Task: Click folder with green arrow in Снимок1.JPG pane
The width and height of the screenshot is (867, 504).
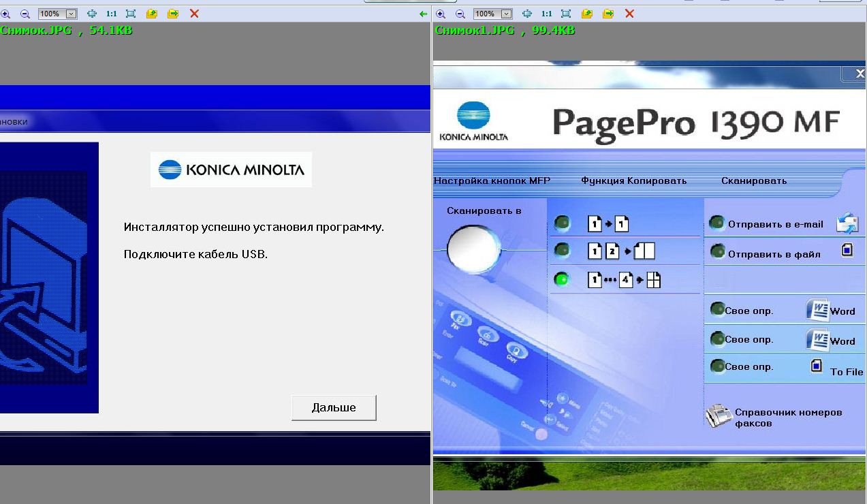Action: click(608, 14)
